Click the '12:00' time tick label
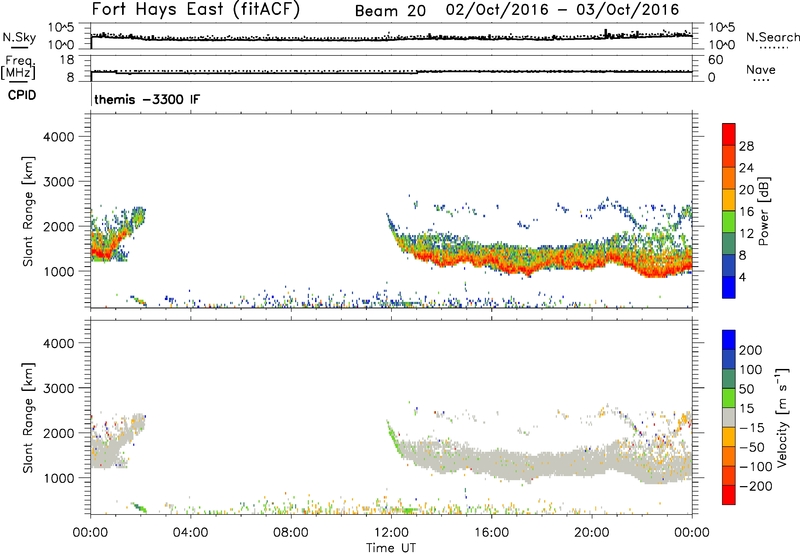The image size is (800, 554). 391,533
